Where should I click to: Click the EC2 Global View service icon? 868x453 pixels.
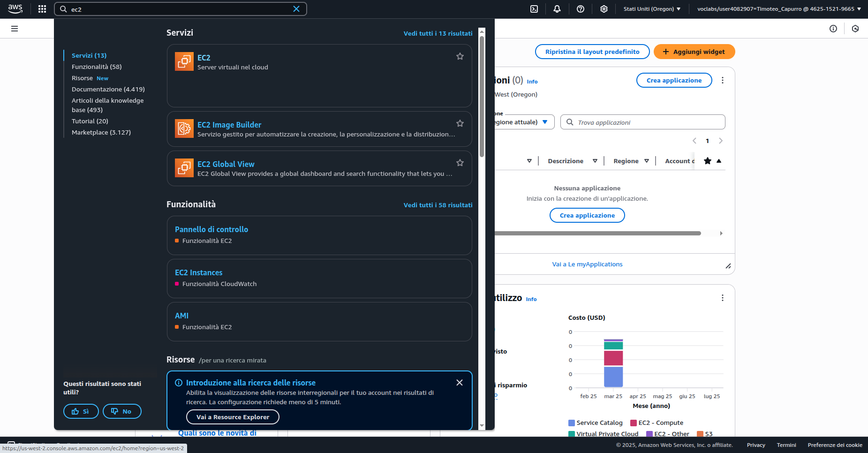(x=184, y=168)
